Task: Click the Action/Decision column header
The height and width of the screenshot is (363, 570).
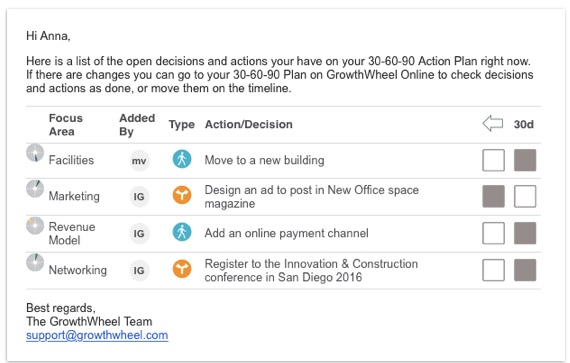Action: click(x=249, y=124)
